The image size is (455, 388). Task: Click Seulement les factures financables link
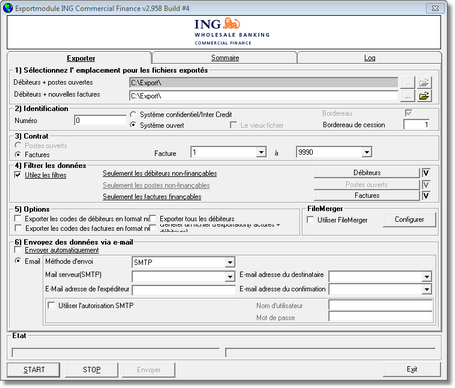click(x=152, y=197)
